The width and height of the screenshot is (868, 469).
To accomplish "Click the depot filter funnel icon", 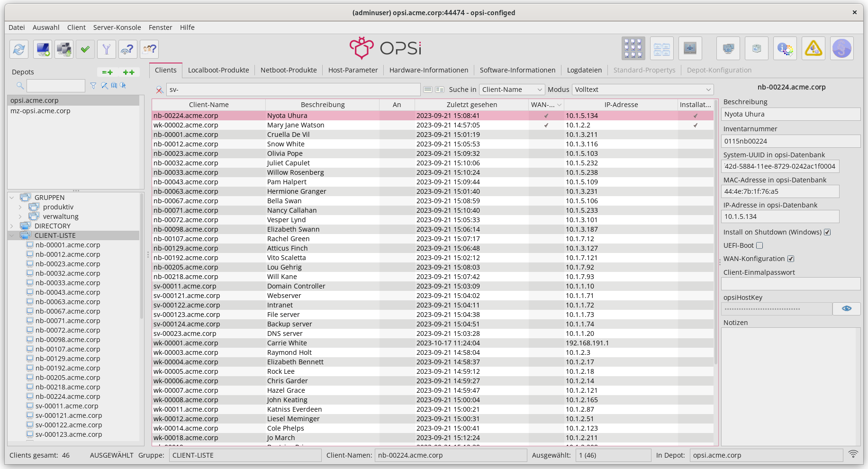I will pos(93,86).
